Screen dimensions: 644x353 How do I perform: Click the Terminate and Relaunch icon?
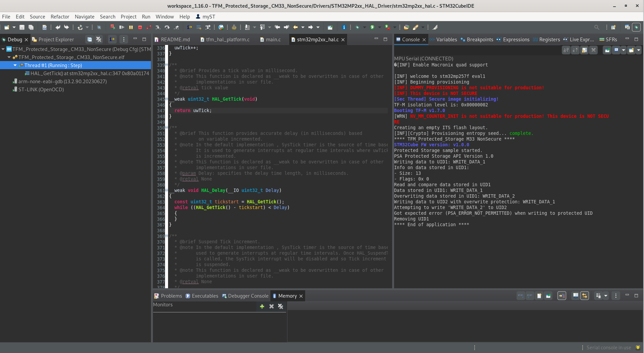(x=113, y=27)
